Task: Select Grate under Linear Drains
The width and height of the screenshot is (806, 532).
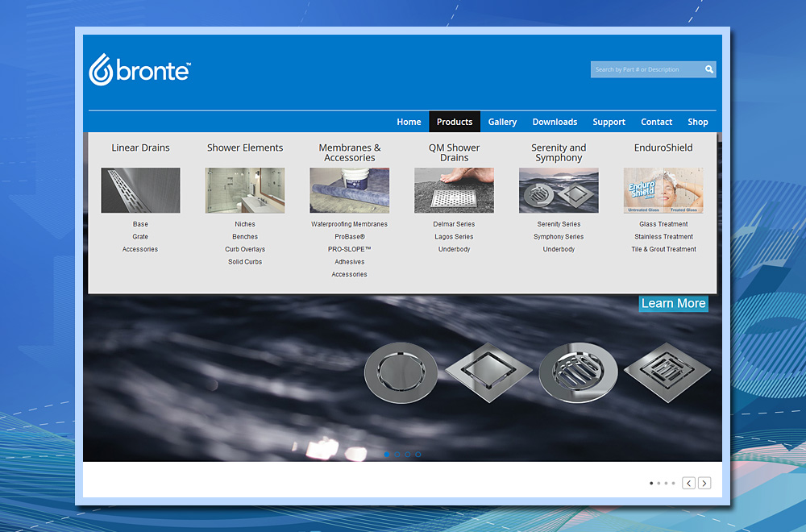Action: click(140, 236)
